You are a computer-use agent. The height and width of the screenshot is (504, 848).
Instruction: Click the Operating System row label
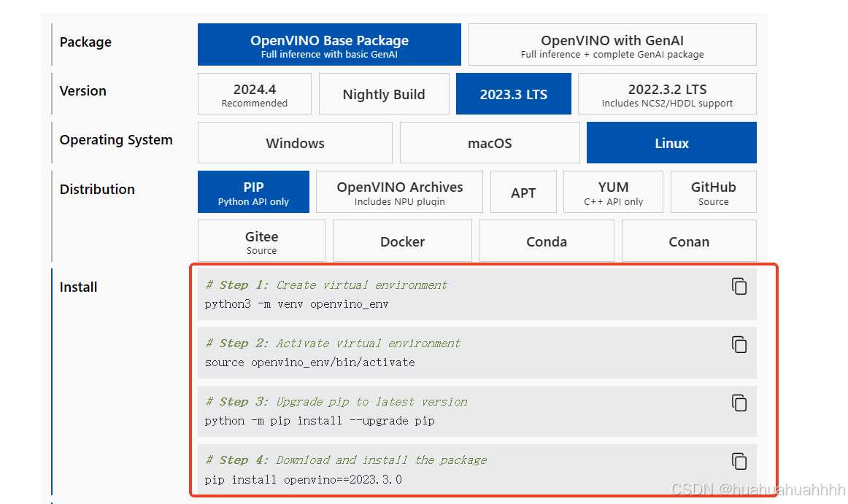click(x=116, y=140)
